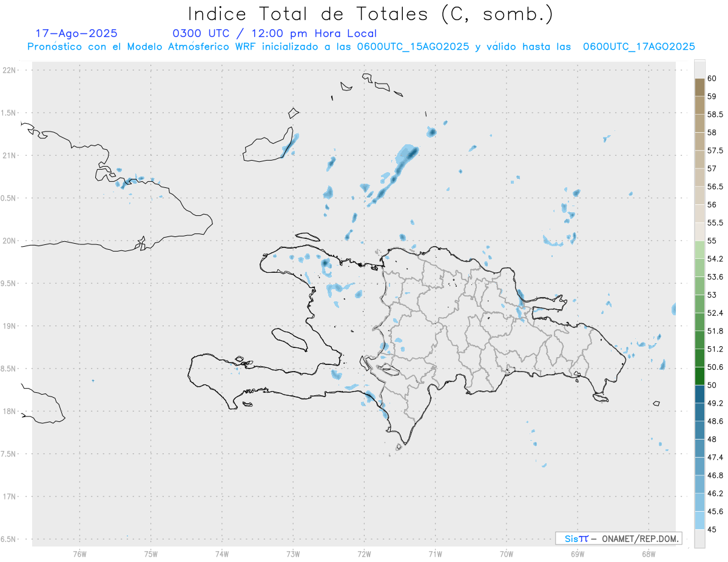Select the '58.5' colorbar value
728x562 pixels.
[x=715, y=114]
